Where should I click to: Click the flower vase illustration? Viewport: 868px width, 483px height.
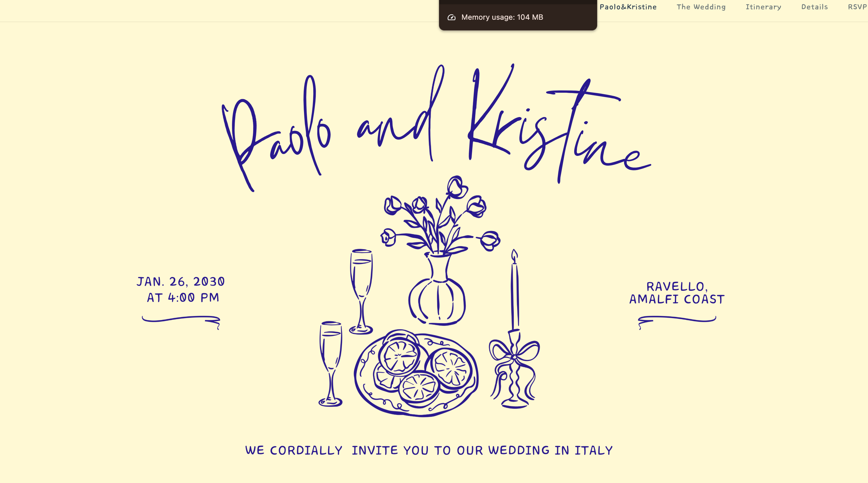click(x=437, y=297)
